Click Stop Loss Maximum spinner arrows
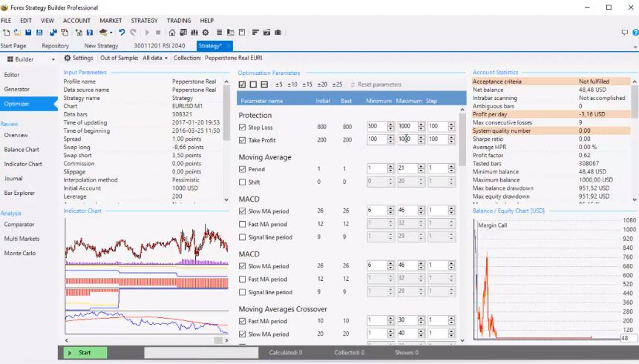The width and height of the screenshot is (639, 364). pyautogui.click(x=421, y=126)
